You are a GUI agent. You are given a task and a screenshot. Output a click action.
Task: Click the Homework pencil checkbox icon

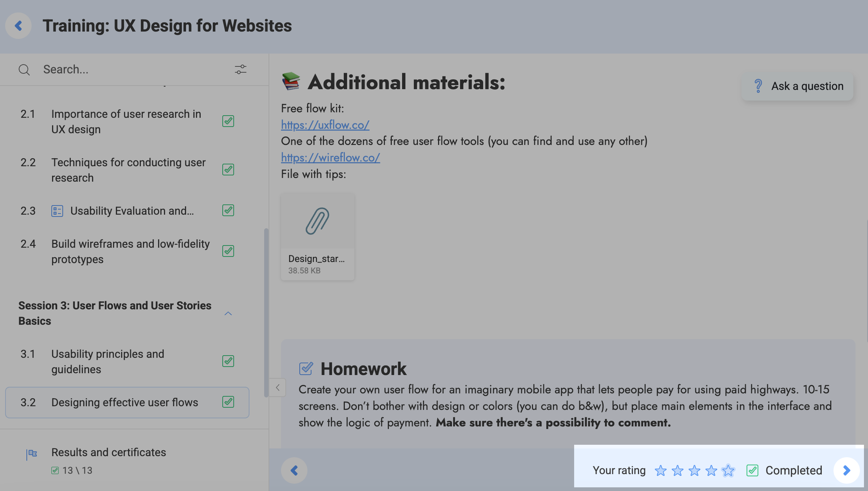coord(306,368)
